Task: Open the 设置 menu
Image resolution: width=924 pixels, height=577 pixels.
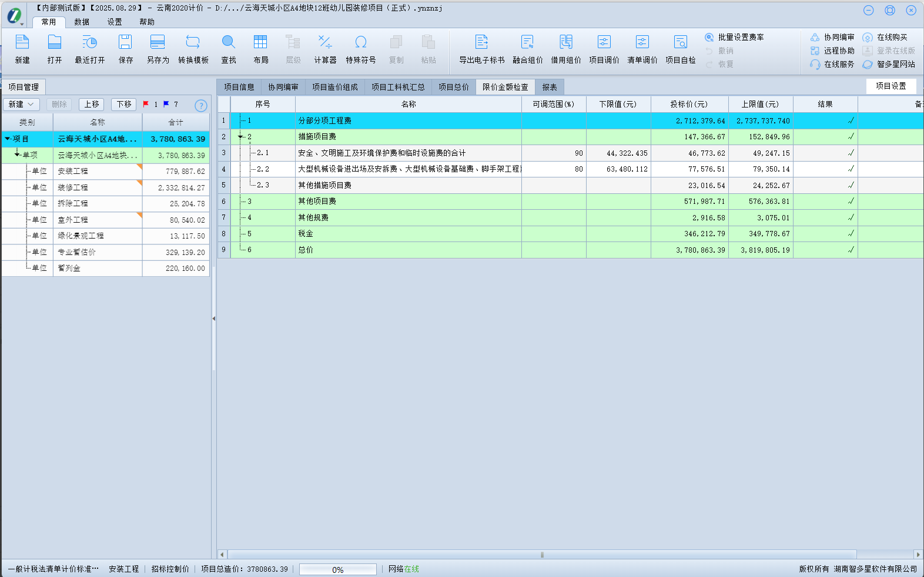Action: tap(115, 22)
